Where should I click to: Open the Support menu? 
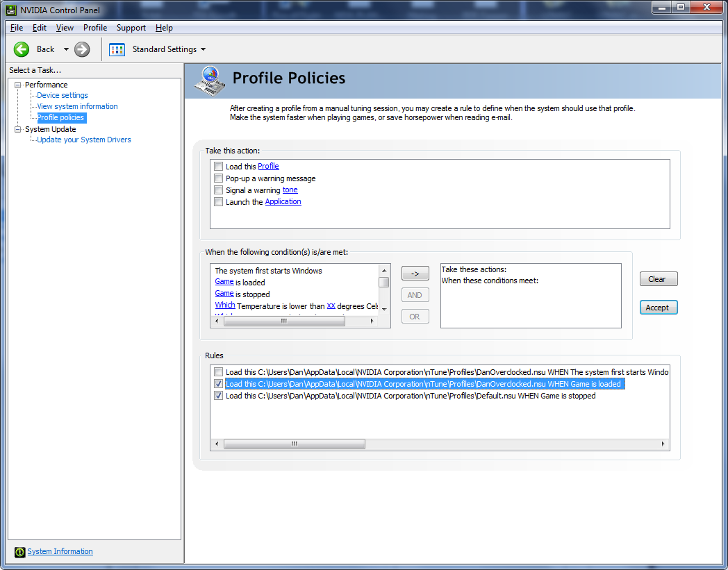(131, 28)
